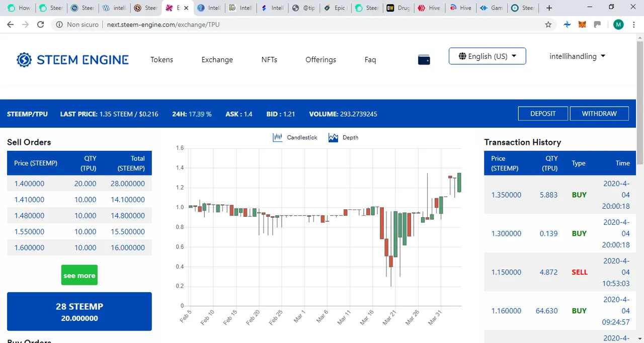This screenshot has width=644, height=343.
Task: Click browser forward arrow
Action: coord(25,24)
